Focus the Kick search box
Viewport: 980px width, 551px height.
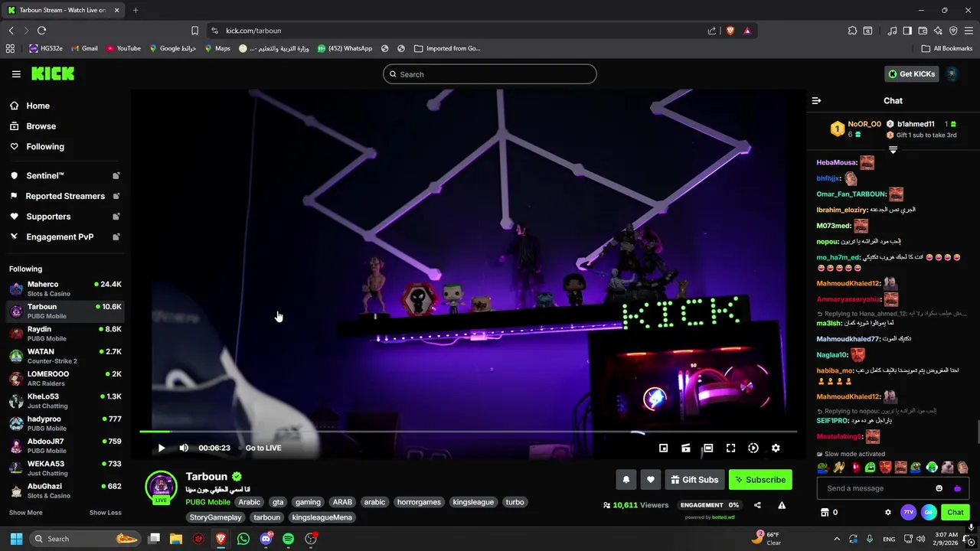[x=490, y=74]
